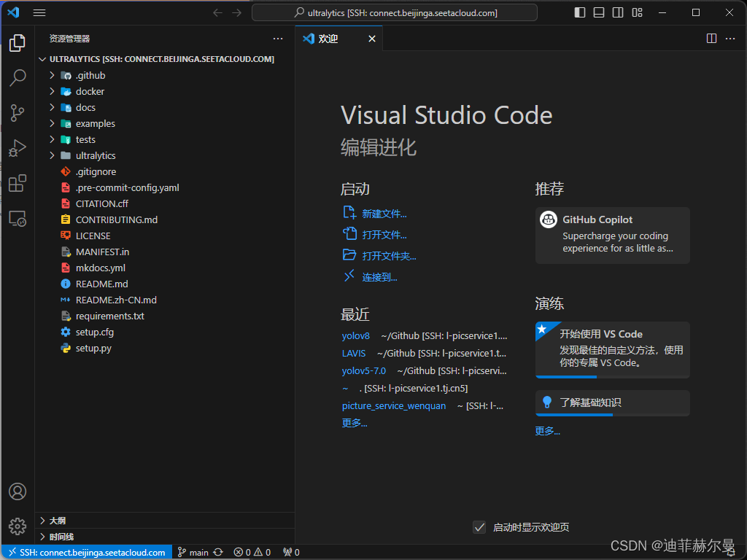
Task: Open the hamburger application menu
Action: coord(39,13)
